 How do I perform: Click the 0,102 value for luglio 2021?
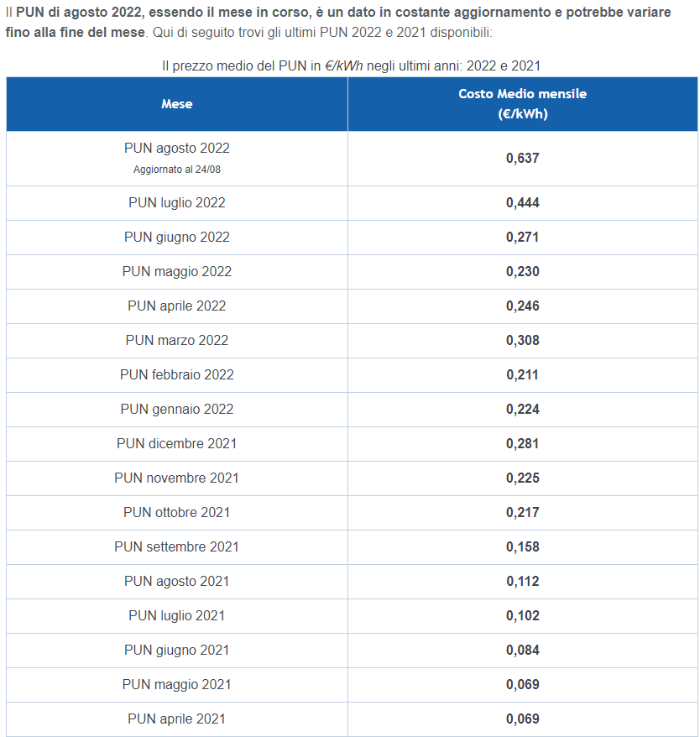(522, 616)
